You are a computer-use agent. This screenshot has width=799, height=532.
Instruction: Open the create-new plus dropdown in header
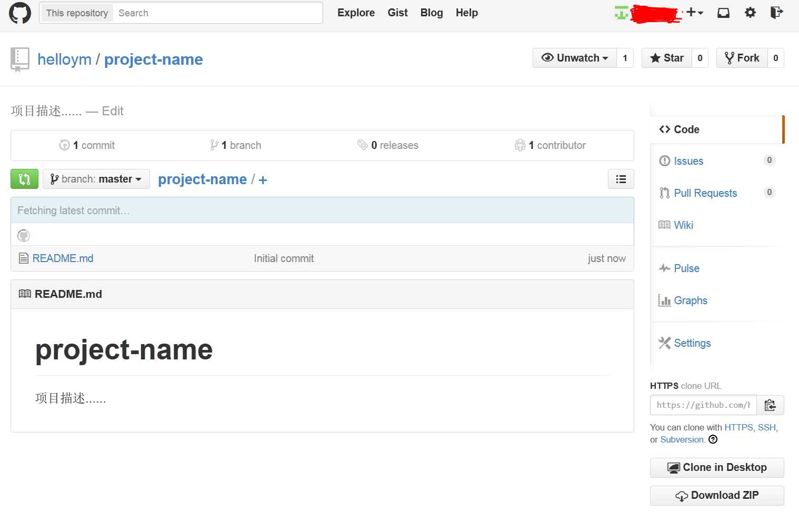695,13
